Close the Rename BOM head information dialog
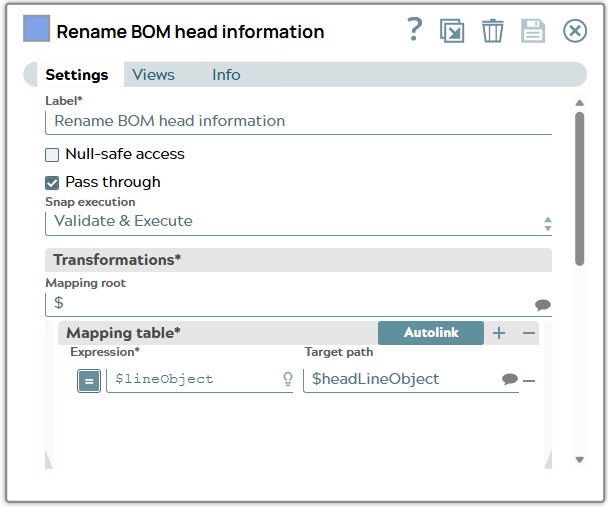 pos(575,31)
